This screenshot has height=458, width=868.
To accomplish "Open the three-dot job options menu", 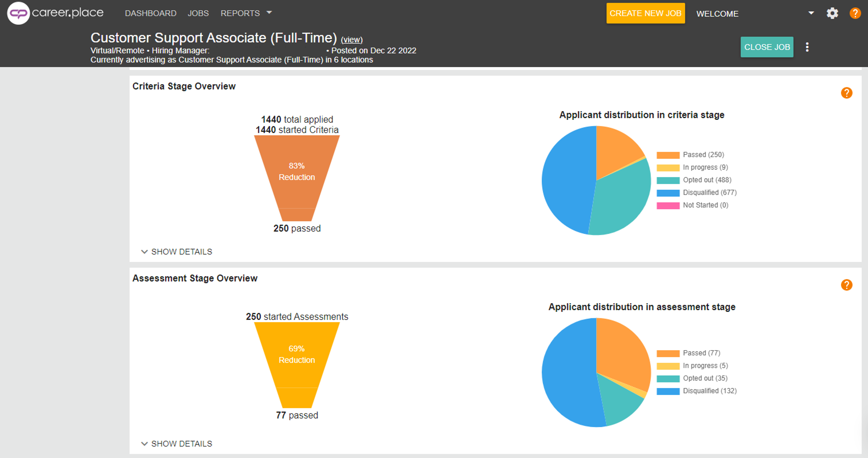I will click(x=807, y=47).
